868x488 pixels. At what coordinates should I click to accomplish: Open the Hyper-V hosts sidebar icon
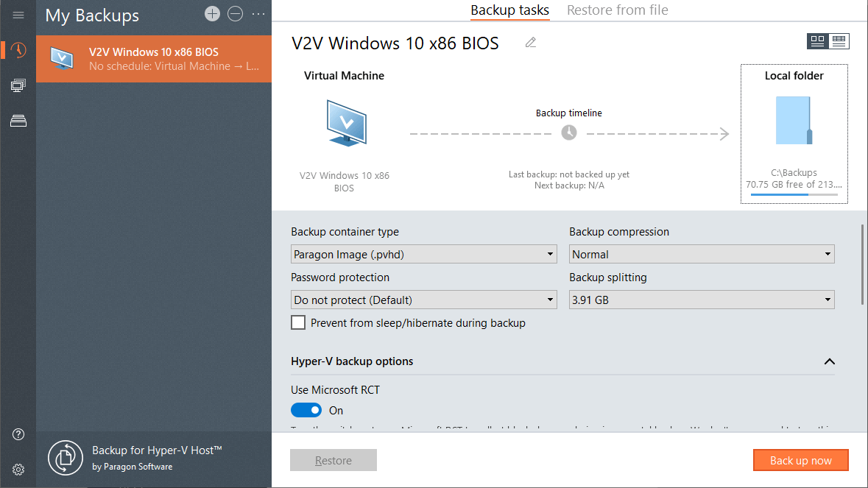click(18, 85)
